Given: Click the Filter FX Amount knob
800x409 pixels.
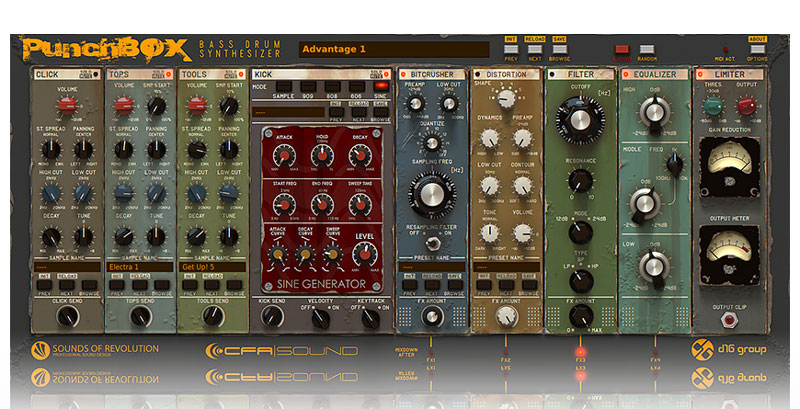Looking at the screenshot, I should [x=579, y=316].
